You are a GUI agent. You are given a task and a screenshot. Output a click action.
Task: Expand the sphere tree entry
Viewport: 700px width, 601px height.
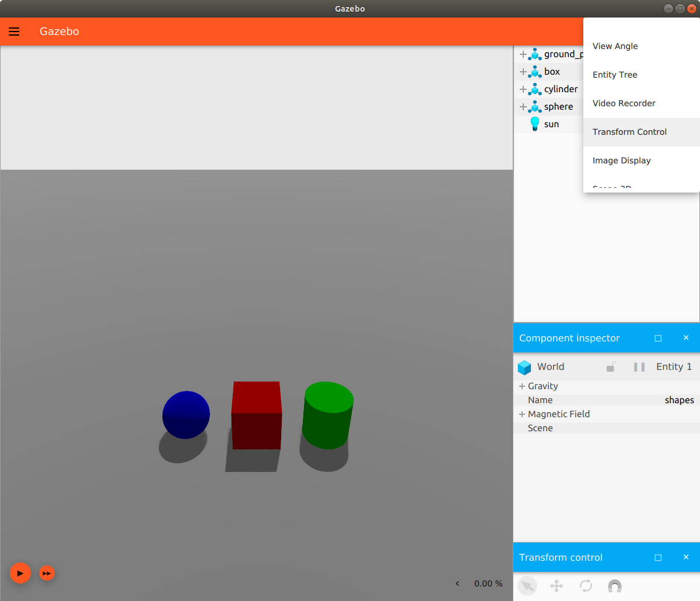point(523,107)
